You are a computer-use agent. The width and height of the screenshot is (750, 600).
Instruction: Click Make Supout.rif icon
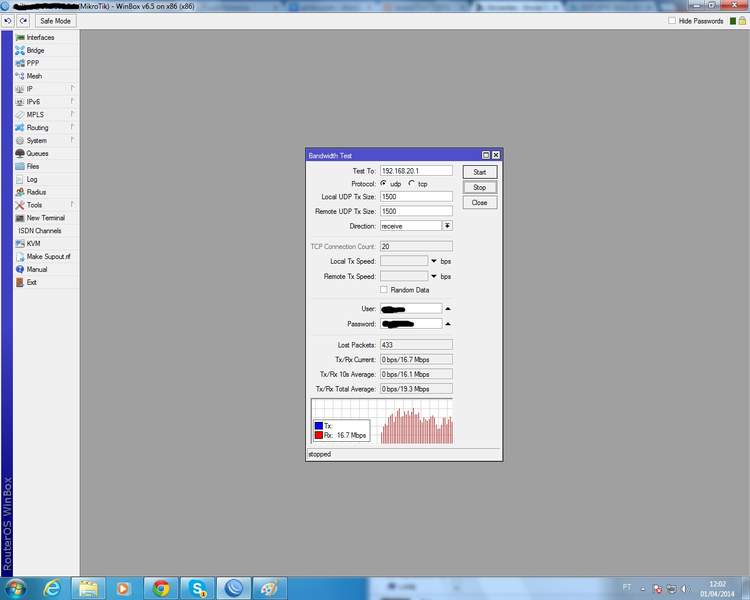(x=20, y=256)
